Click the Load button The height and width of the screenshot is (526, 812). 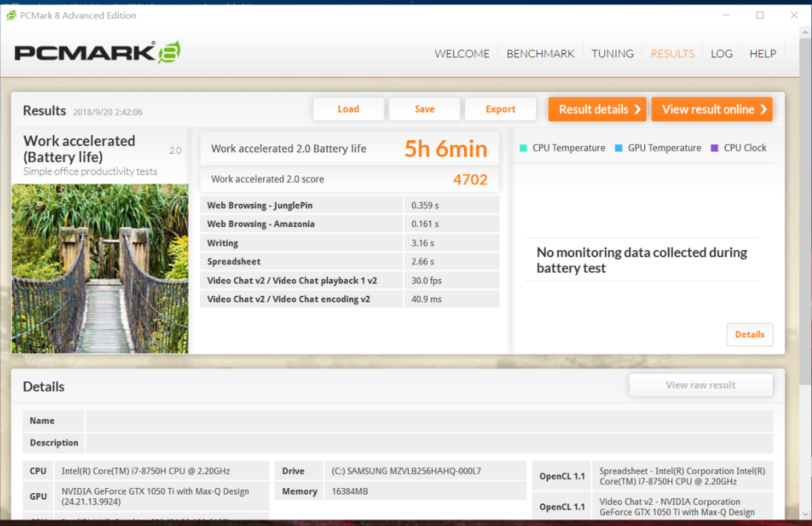tap(348, 109)
